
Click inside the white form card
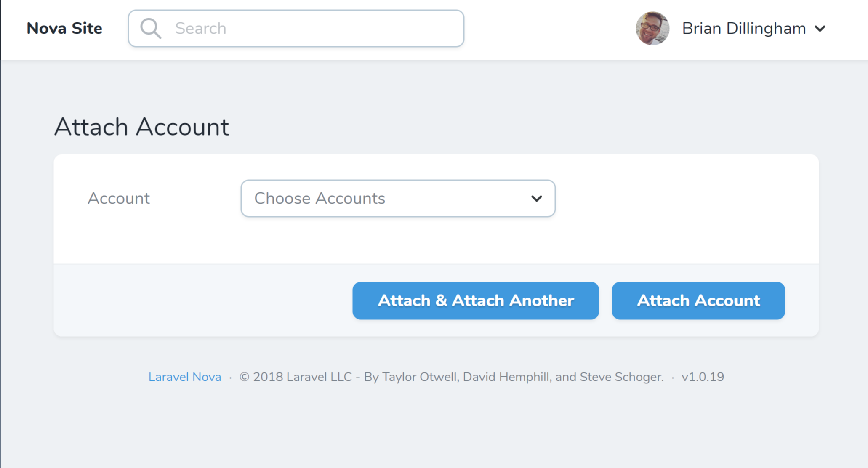674,202
